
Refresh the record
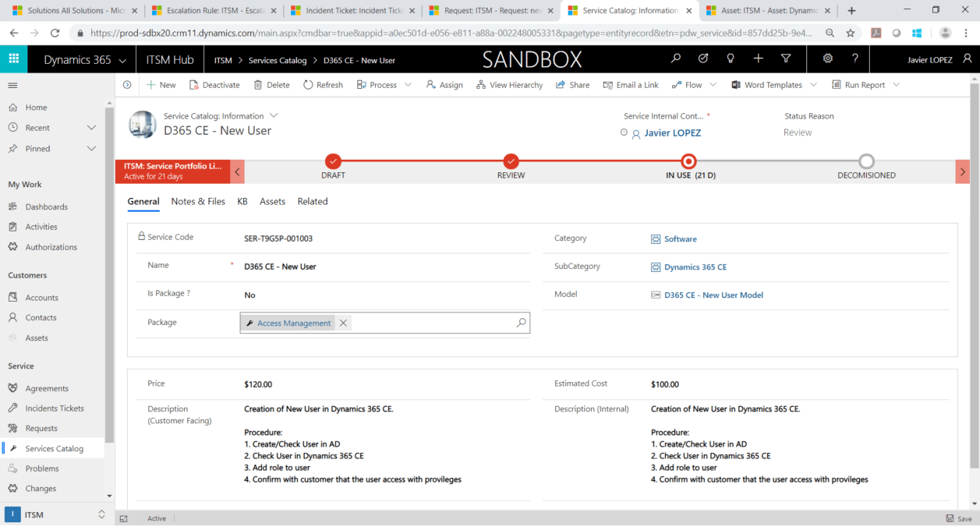(324, 85)
